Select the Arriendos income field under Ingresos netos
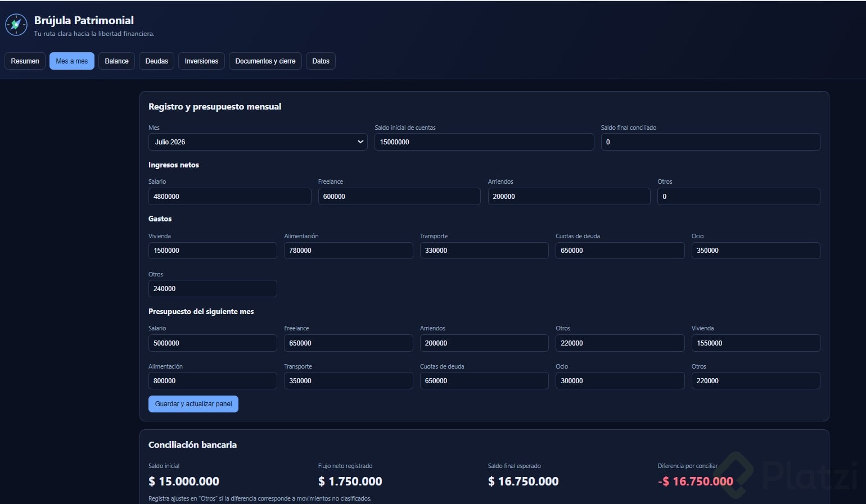 pos(569,197)
